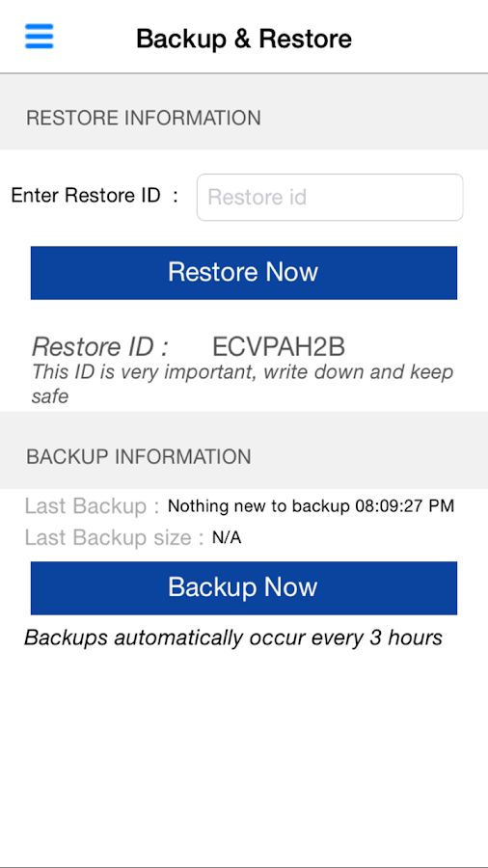The height and width of the screenshot is (868, 488).
Task: Select the Backup & Restore title
Action: (x=244, y=39)
